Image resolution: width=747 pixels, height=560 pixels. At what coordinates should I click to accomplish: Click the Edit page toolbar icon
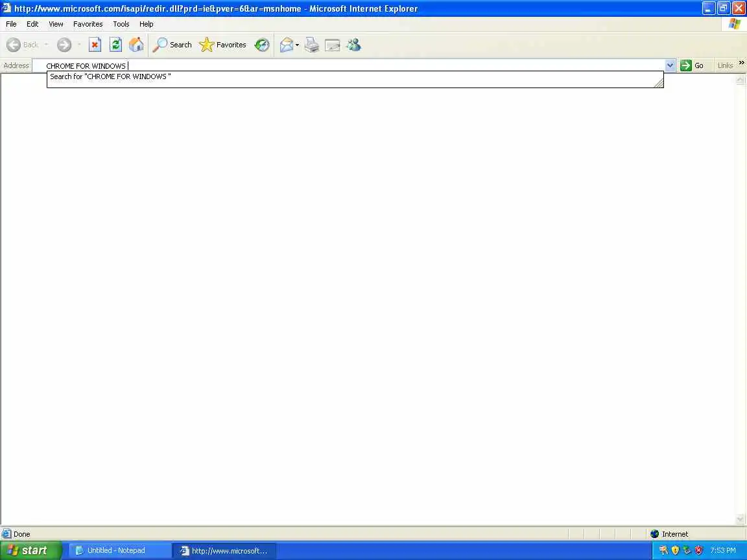coord(333,45)
